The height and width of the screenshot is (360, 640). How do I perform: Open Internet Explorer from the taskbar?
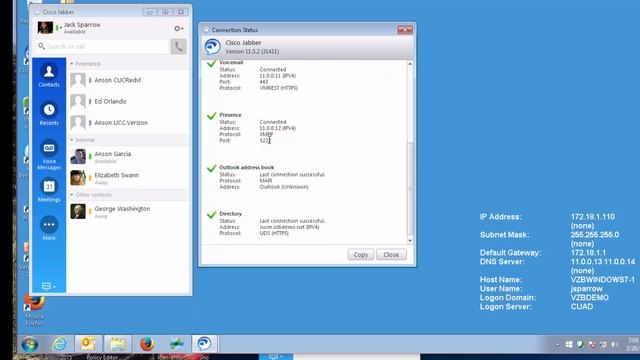click(60, 344)
